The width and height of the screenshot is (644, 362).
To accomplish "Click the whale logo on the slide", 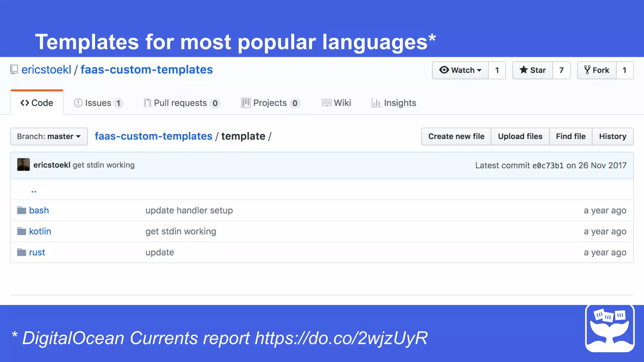I will tap(610, 328).
